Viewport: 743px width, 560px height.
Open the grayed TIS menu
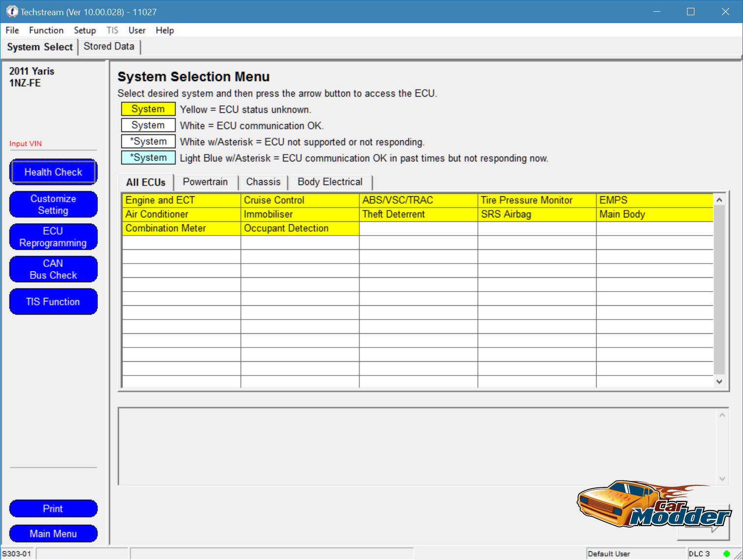(x=112, y=30)
